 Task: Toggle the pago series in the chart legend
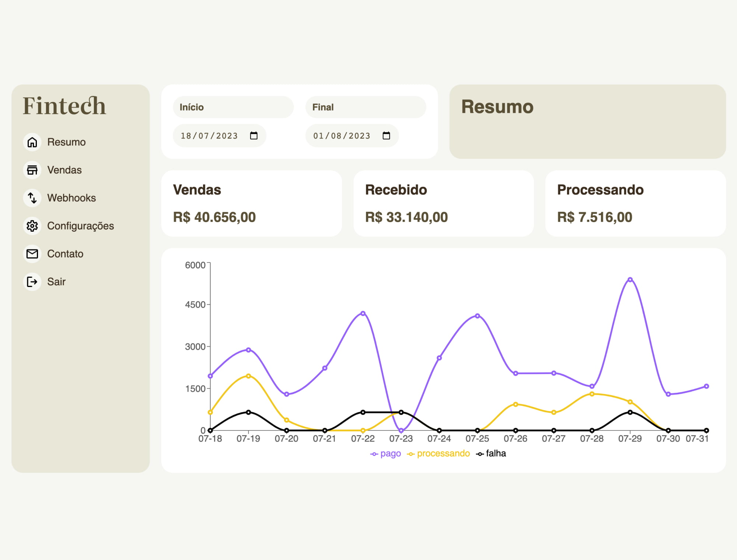pos(385,454)
